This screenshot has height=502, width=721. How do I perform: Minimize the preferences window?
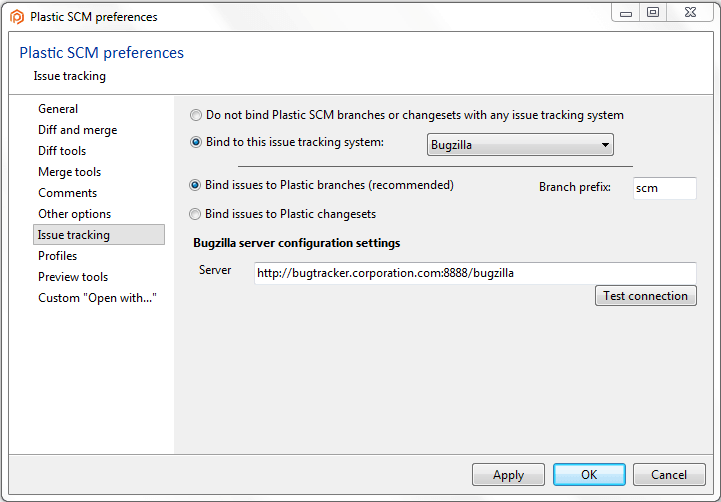pyautogui.click(x=626, y=13)
